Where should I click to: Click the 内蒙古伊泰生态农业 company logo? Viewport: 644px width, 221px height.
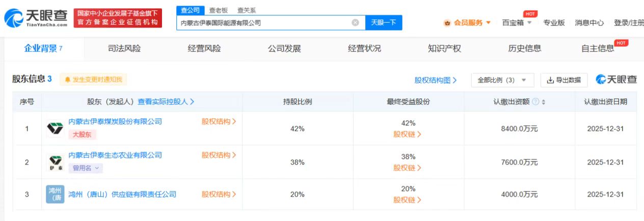(x=55, y=162)
